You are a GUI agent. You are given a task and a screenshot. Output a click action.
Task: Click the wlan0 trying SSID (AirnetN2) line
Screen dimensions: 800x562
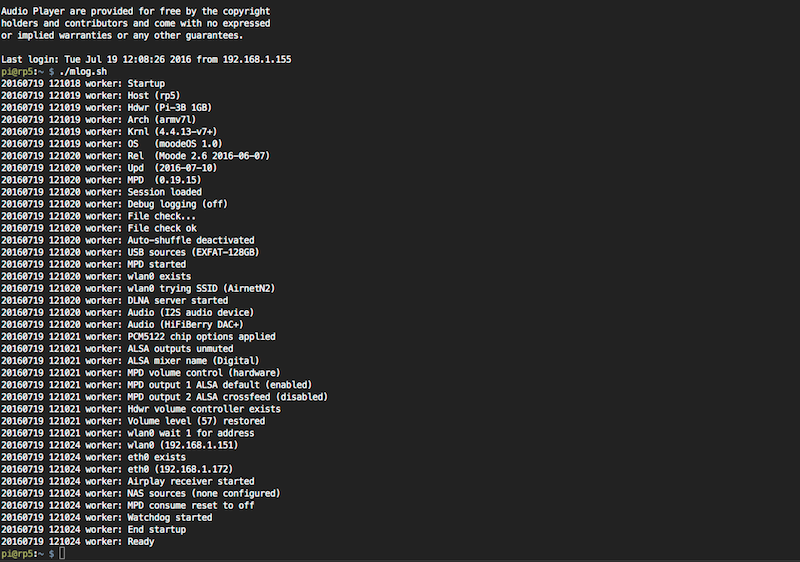pos(138,289)
